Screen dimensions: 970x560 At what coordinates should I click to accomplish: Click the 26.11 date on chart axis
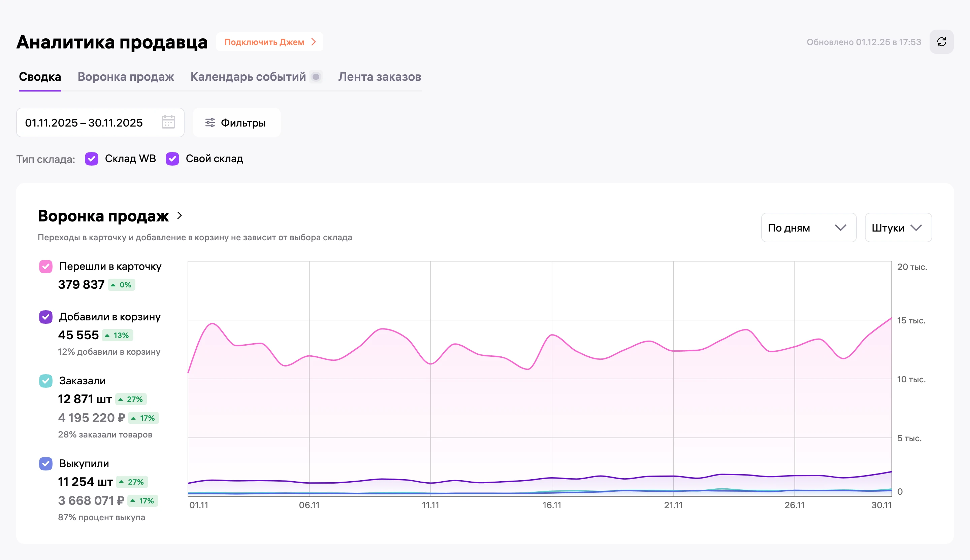[x=795, y=505]
